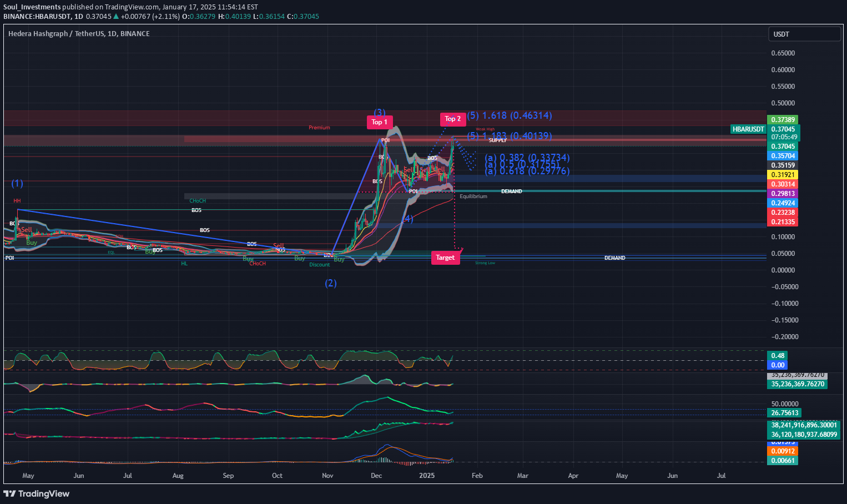Image resolution: width=847 pixels, height=504 pixels.
Task: Click the Weak High label
Action: point(485,129)
